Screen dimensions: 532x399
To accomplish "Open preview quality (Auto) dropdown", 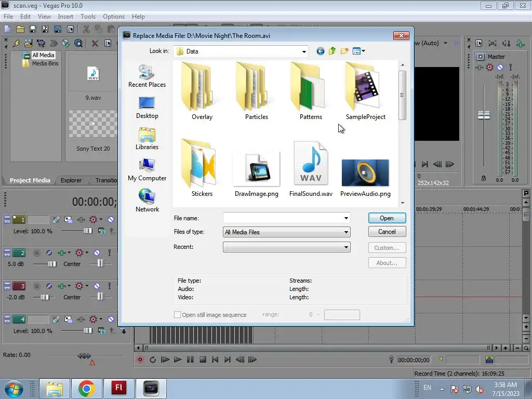I will pos(445,43).
